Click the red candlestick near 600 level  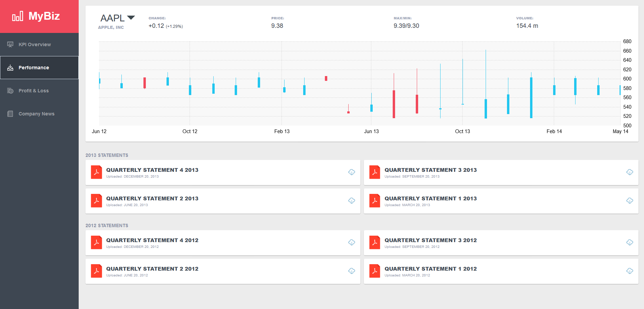point(326,78)
